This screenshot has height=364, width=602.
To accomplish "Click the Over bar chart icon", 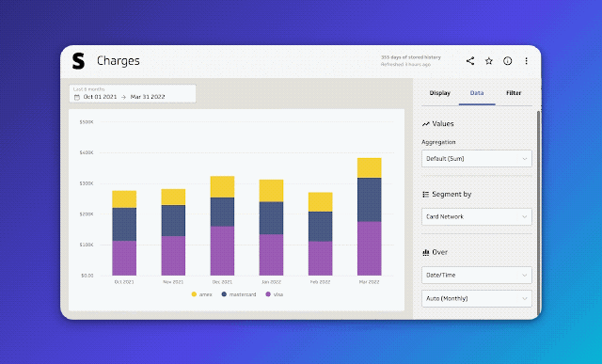I will (x=425, y=252).
